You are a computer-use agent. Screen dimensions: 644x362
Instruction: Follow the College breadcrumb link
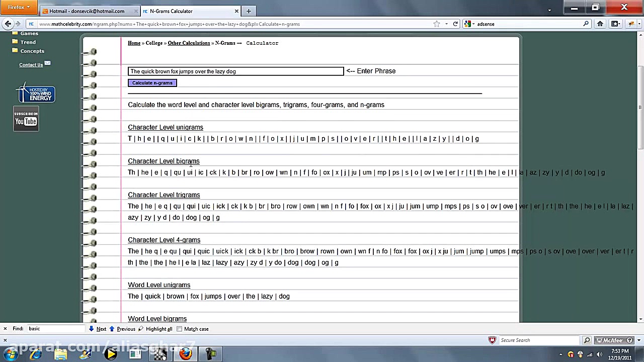(154, 43)
